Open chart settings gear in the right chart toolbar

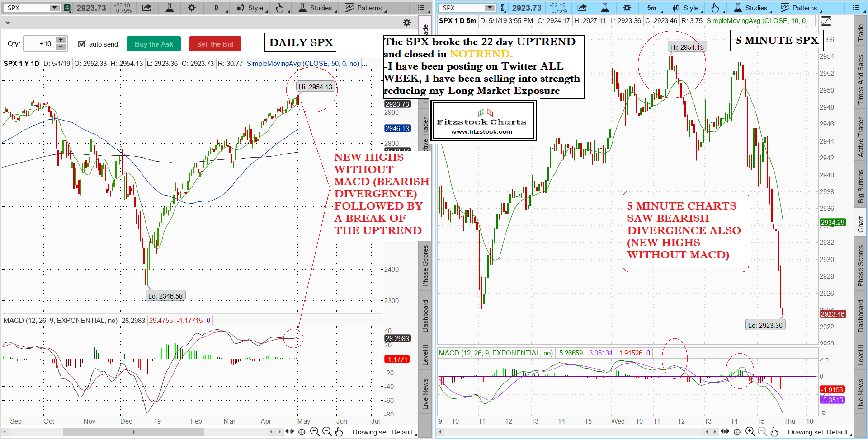(x=627, y=8)
